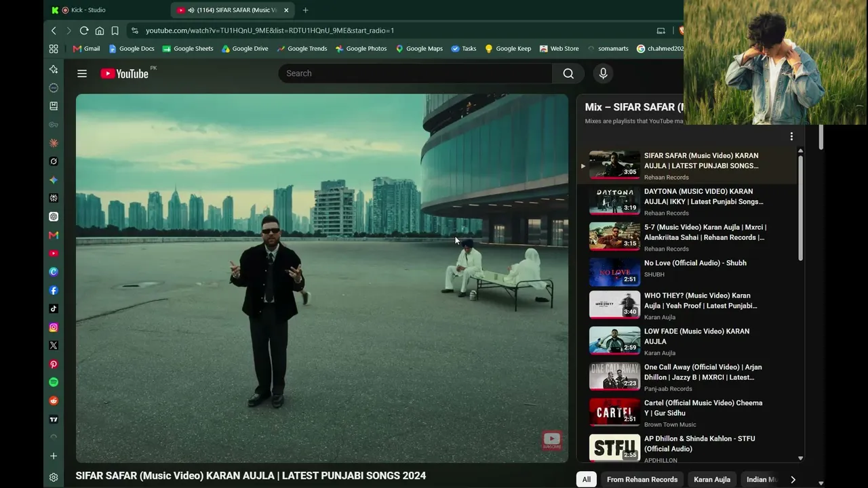Open the Google Sheets bookmark
The image size is (868, 488).
point(188,49)
